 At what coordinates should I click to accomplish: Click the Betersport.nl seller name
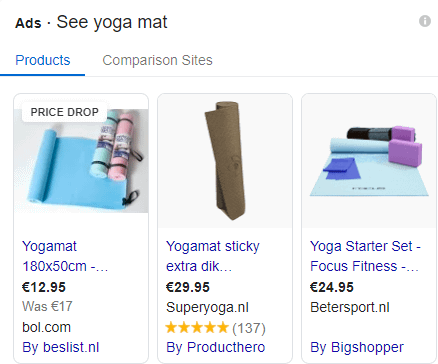(350, 307)
